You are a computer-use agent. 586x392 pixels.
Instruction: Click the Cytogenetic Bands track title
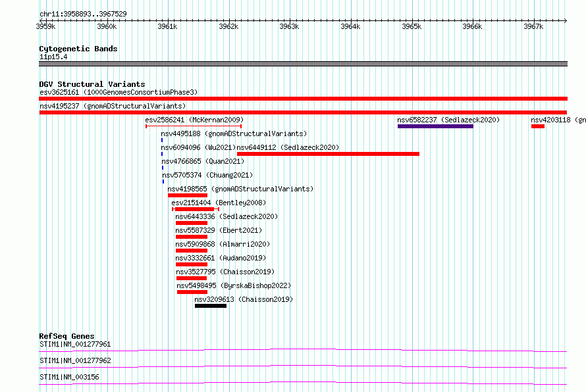78,49
